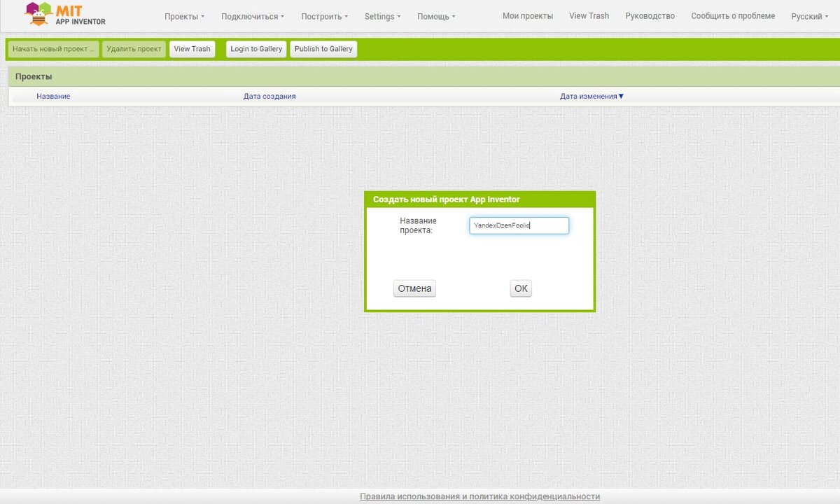Click View Trash toolbar button
The image size is (840, 504).
192,49
